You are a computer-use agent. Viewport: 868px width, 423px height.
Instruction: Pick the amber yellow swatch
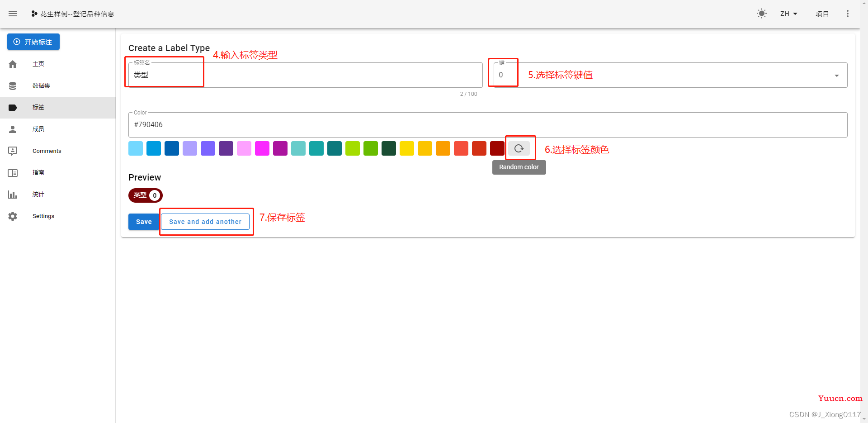(425, 148)
